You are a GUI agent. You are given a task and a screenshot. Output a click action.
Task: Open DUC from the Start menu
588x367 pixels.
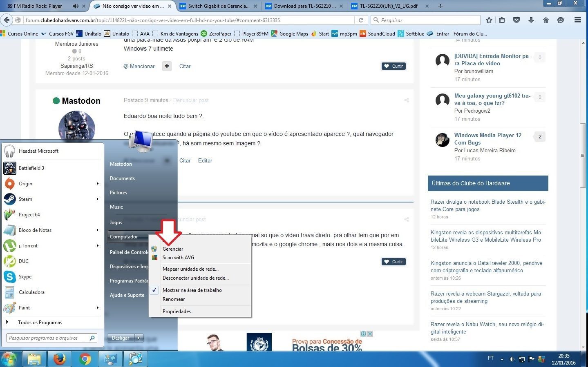click(52, 261)
